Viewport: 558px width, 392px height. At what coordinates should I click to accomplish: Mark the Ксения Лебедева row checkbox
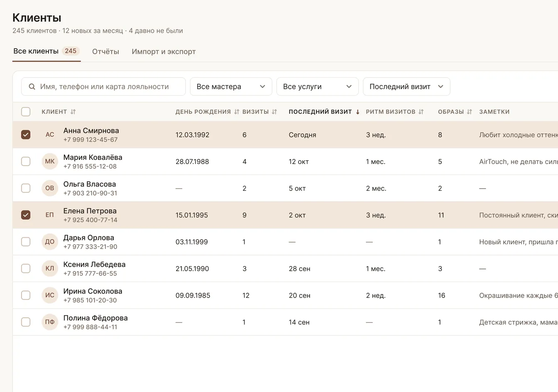26,269
